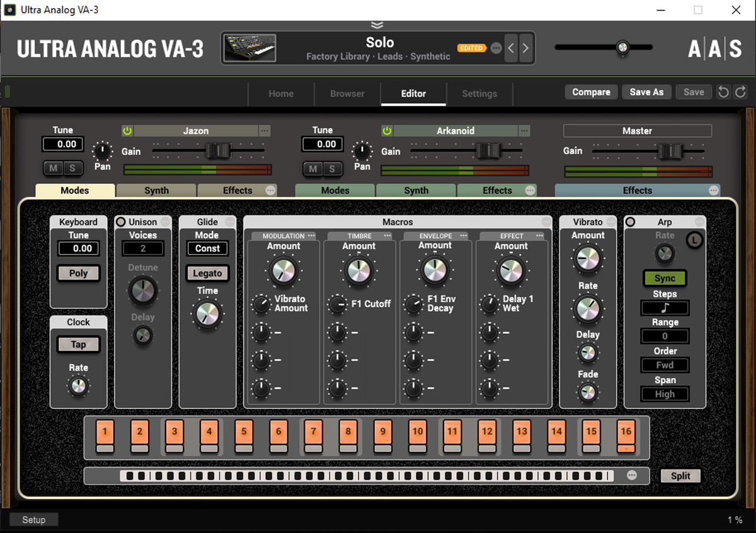Screen dimensions: 756x533
Task: Toggle Legato in Glide module
Action: coord(207,273)
